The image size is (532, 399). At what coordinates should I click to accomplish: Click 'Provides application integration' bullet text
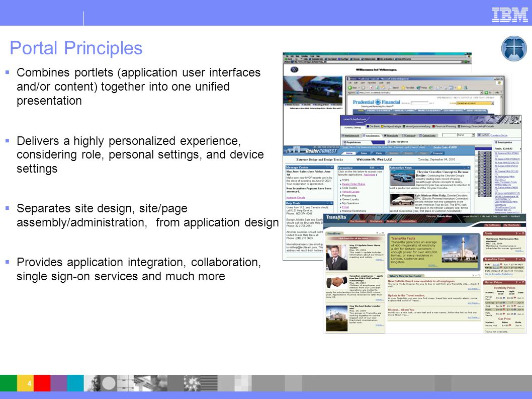(x=139, y=269)
